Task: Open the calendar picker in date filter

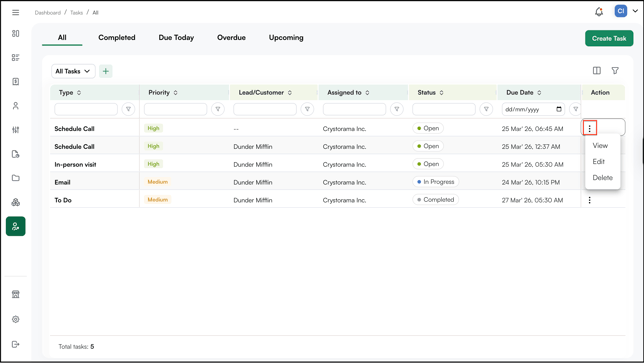Action: point(559,109)
